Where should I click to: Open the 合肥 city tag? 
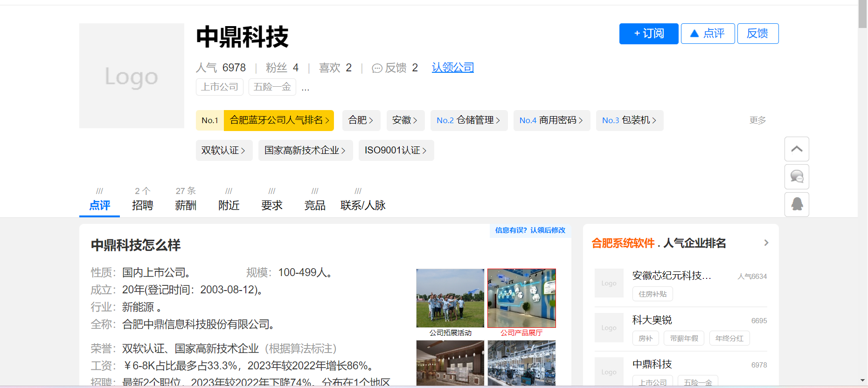click(x=361, y=120)
